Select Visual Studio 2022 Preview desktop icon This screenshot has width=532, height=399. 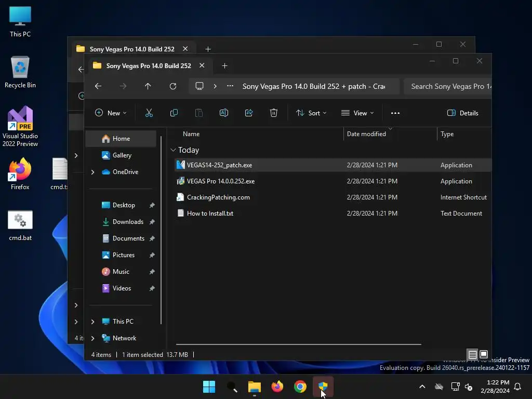20,126
